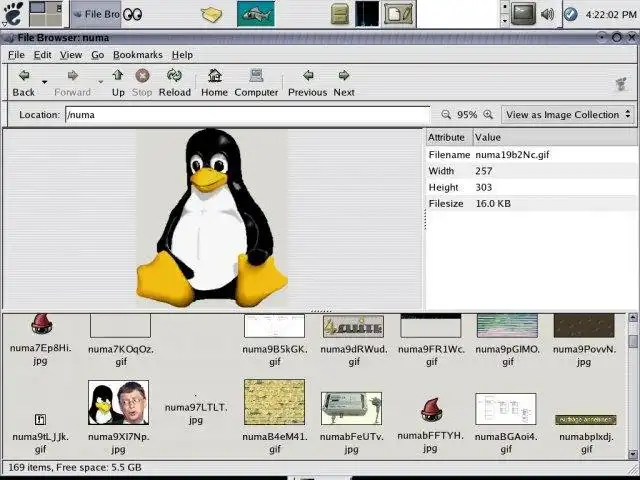Open the file cabinet panel launcher
640x480 pixels.
(x=340, y=14)
